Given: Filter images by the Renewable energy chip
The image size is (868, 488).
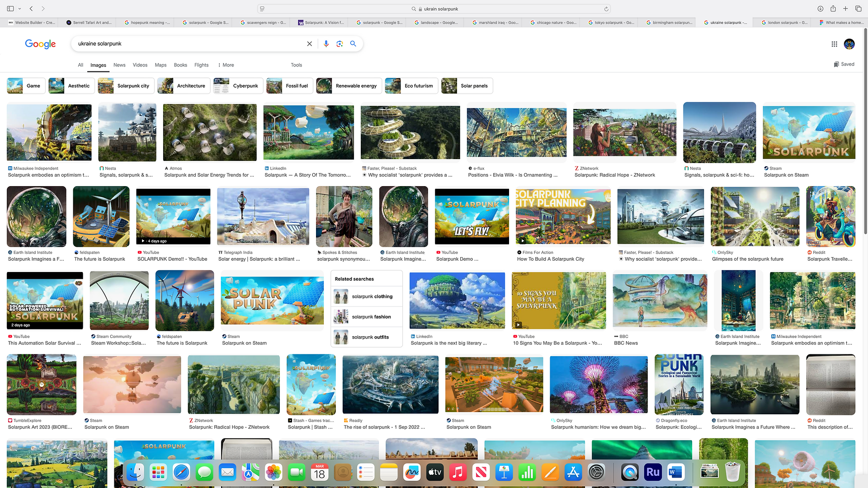Looking at the screenshot, I should 349,86.
